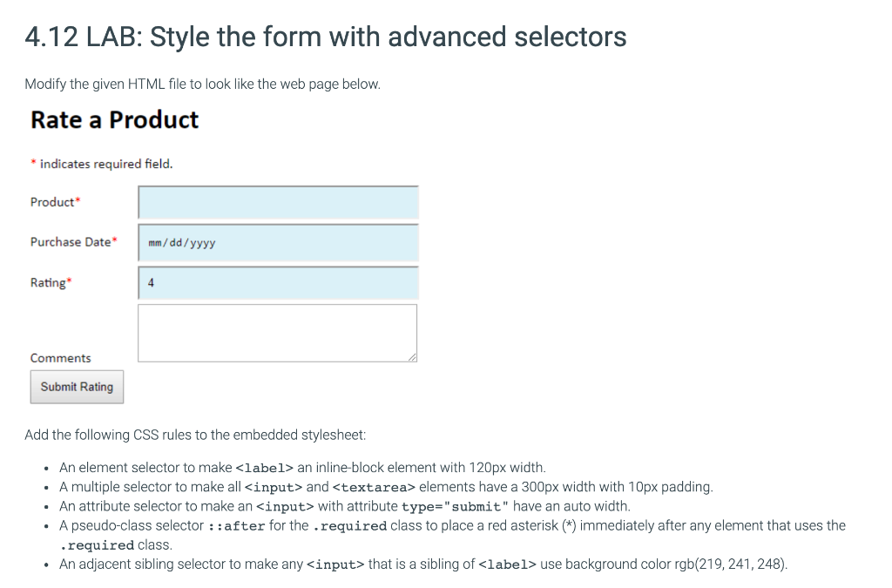Select the Rating field showing 4
This screenshot has height=588, width=892.
[x=278, y=283]
